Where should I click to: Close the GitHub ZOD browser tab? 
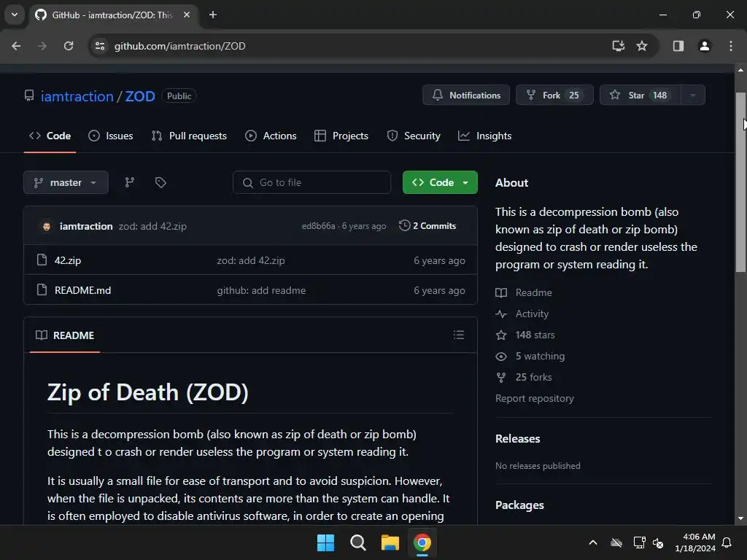187,15
